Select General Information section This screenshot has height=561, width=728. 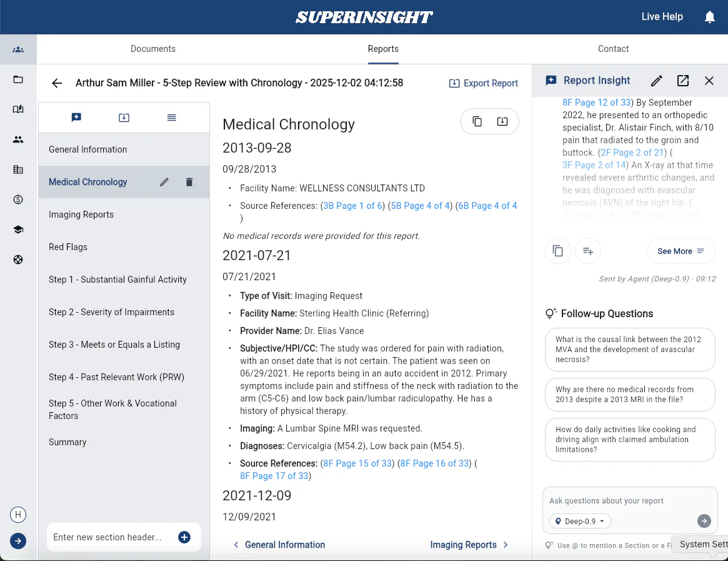[124, 149]
